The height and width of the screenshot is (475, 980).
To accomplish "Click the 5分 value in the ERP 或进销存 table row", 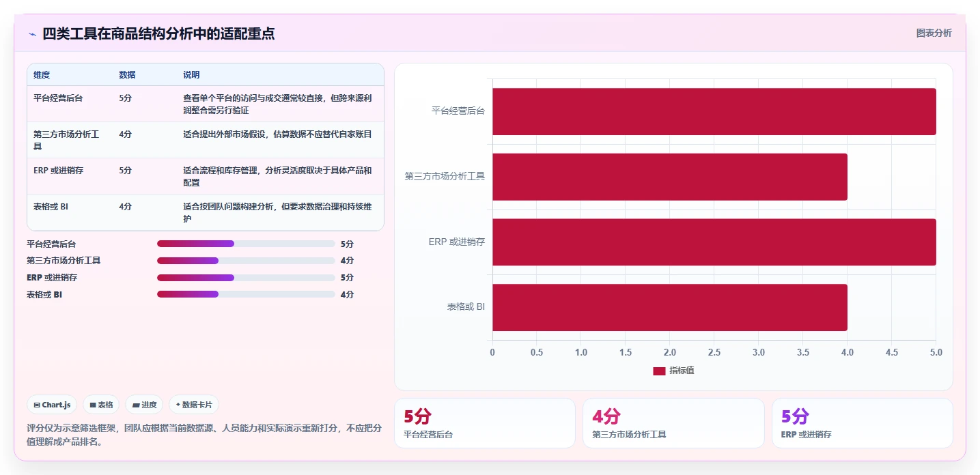I will [125, 171].
